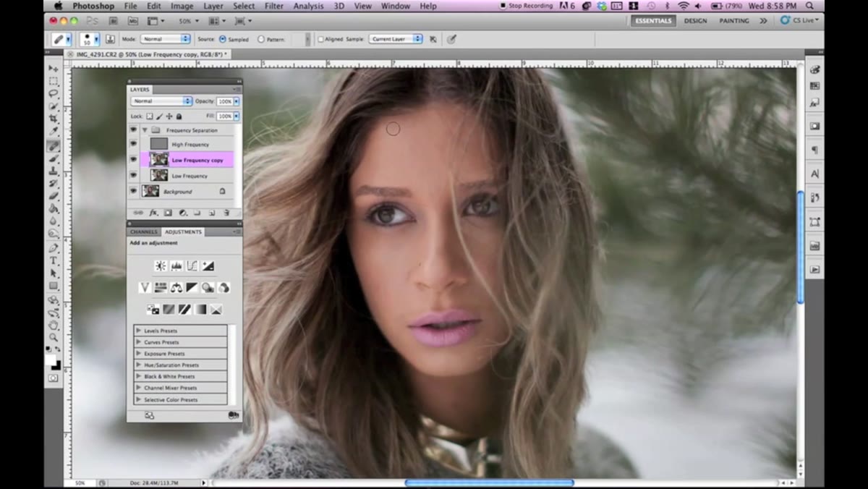Add a Gradient Map adjustment

point(200,310)
